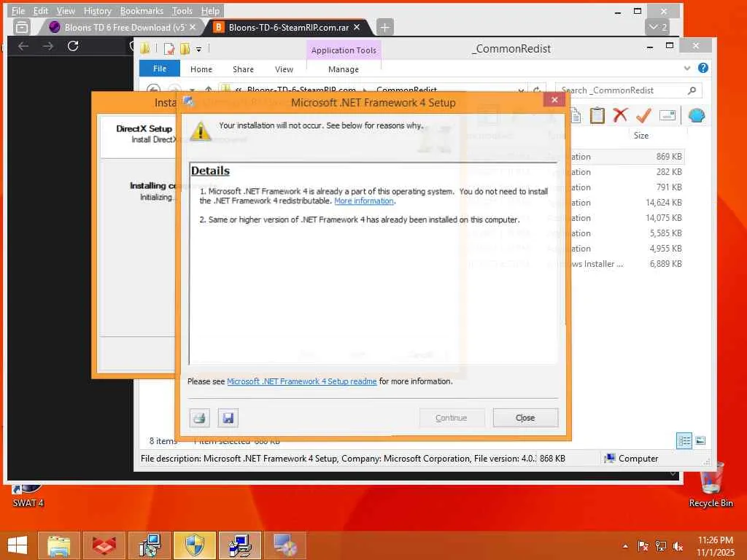Open address bar history dropdown in Explorer
The width and height of the screenshot is (747, 560).
[x=521, y=90]
